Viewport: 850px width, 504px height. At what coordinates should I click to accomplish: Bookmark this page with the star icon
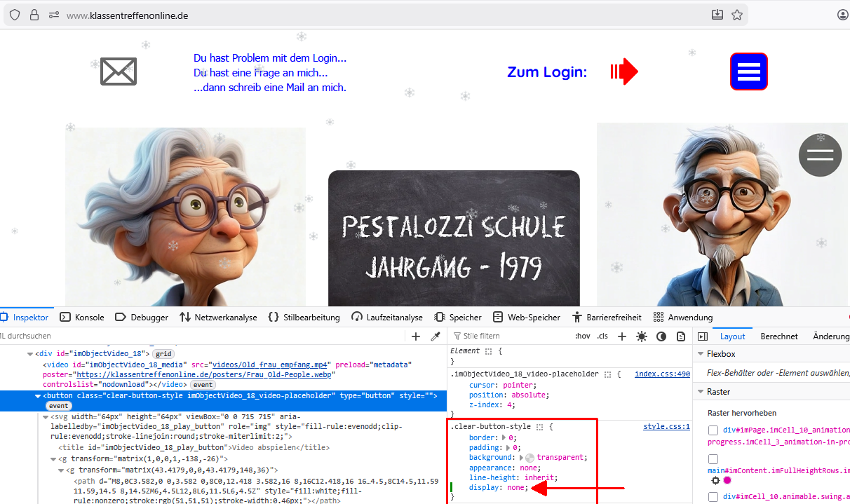[x=737, y=15]
